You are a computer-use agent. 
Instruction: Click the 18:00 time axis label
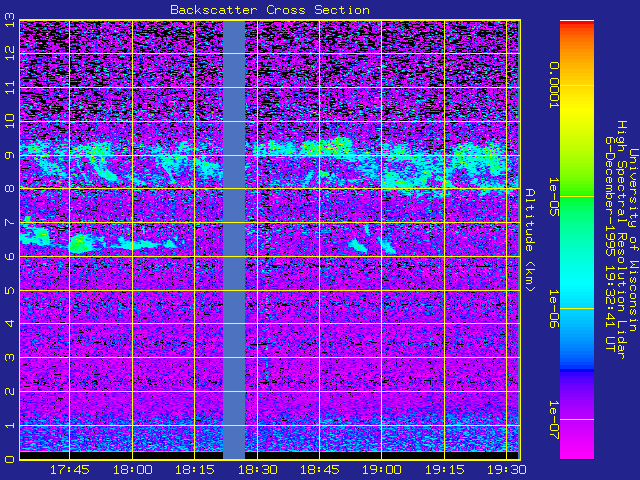pyautogui.click(x=133, y=470)
